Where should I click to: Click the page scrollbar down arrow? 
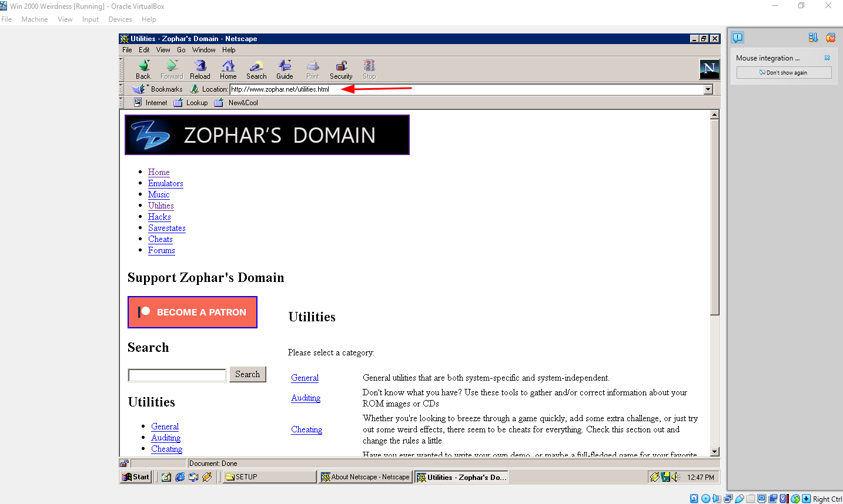tap(715, 452)
